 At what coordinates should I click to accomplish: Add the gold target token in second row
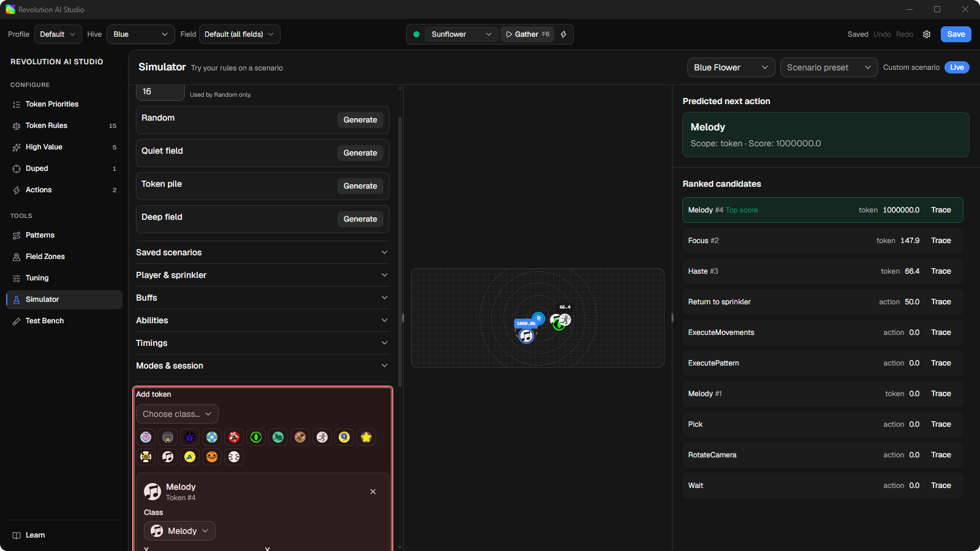pyautogui.click(x=146, y=457)
